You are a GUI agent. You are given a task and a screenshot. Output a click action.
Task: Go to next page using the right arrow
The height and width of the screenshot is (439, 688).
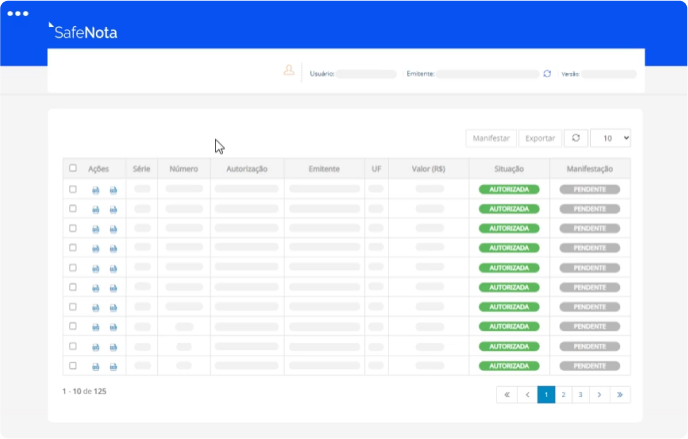pos(599,395)
